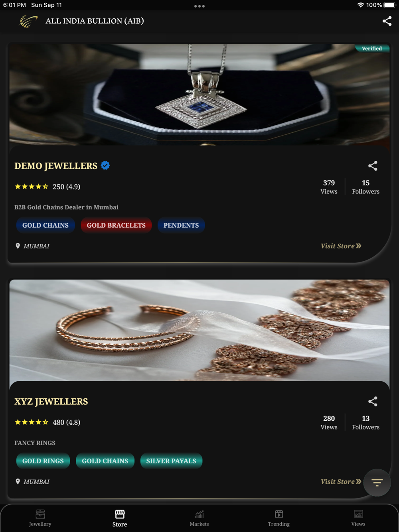Open the Views tab in bottom bar

358,518
